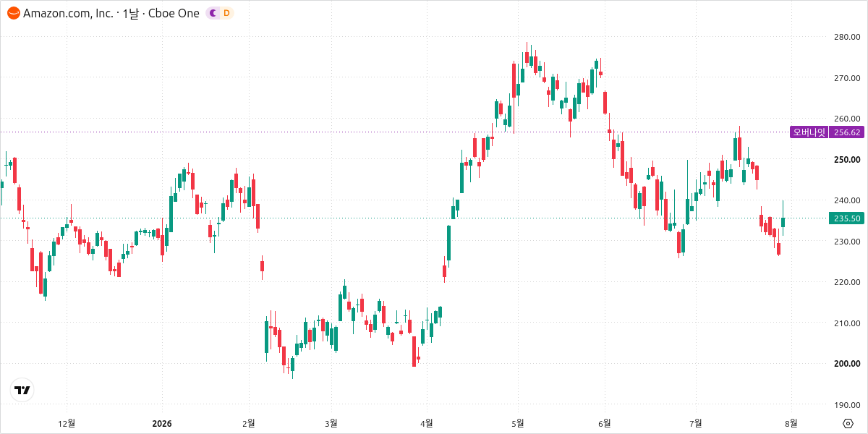Click the 220.00 price axis label
The height and width of the screenshot is (434, 868).
click(847, 282)
